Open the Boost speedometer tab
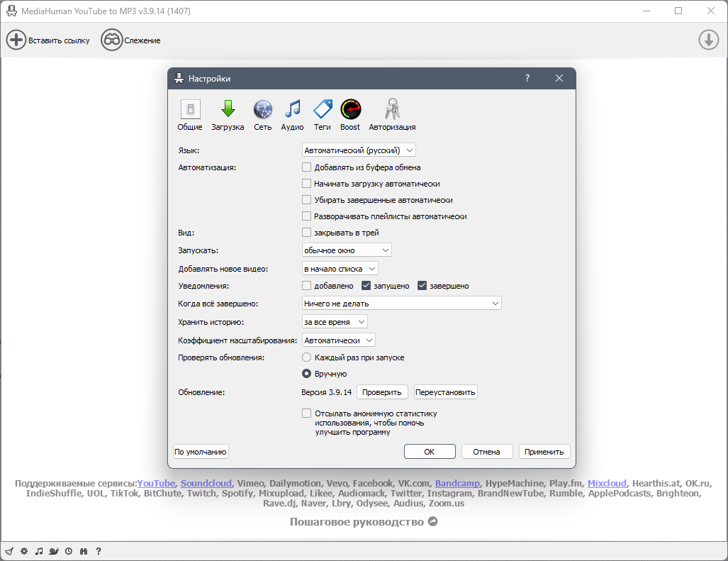728x561 pixels. [350, 115]
